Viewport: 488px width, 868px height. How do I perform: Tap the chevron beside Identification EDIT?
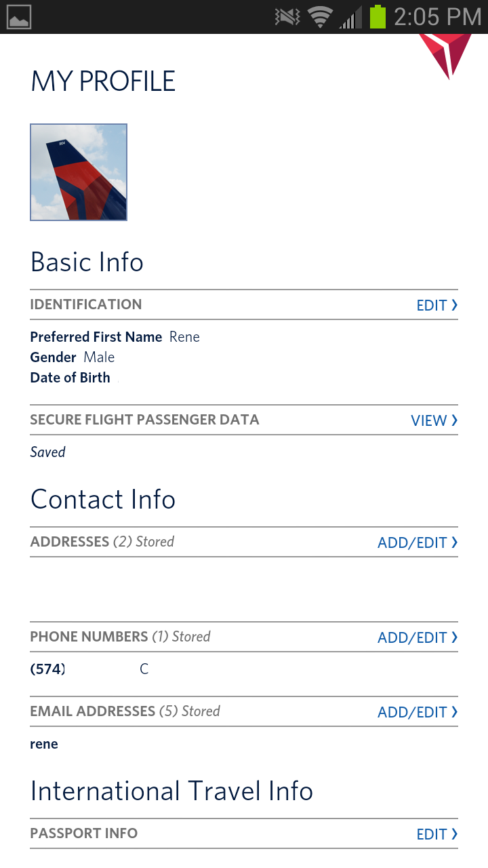click(455, 305)
